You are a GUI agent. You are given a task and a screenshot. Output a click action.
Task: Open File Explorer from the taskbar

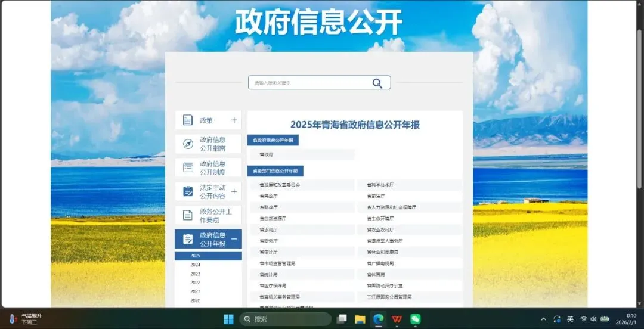360,319
